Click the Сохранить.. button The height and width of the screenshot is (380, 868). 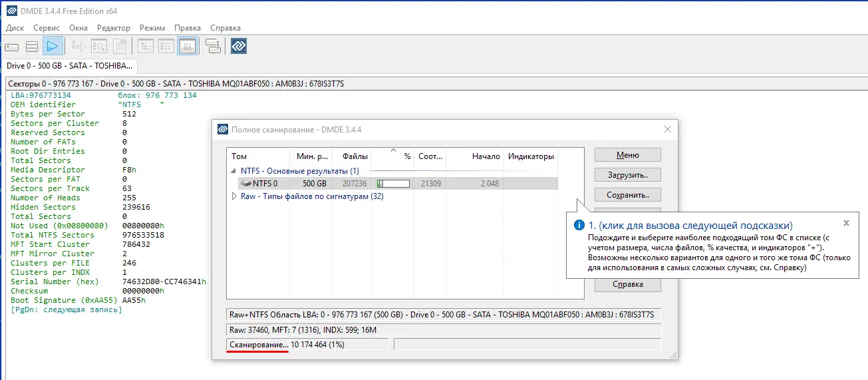[x=627, y=195]
